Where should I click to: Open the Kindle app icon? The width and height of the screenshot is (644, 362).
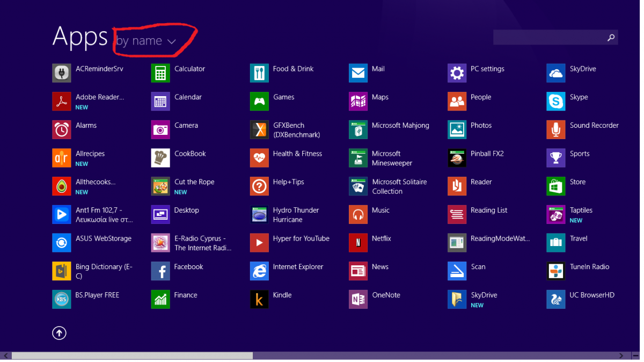(259, 299)
